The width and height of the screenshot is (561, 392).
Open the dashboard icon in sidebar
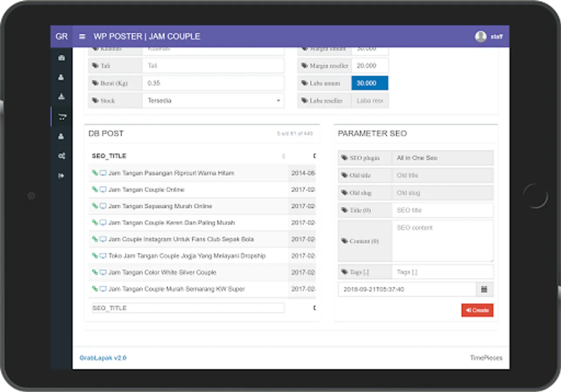point(61,57)
